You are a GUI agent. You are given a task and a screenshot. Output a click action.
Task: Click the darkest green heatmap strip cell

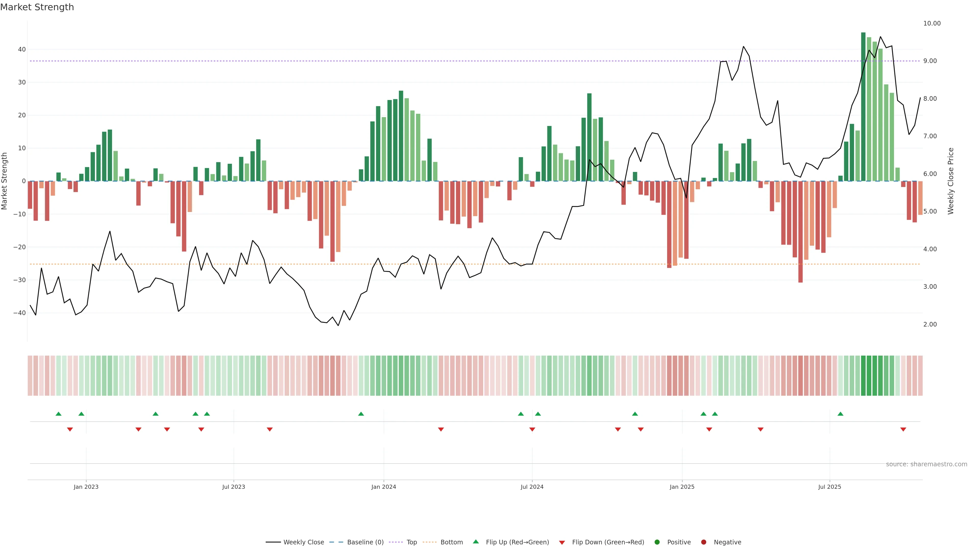point(863,376)
